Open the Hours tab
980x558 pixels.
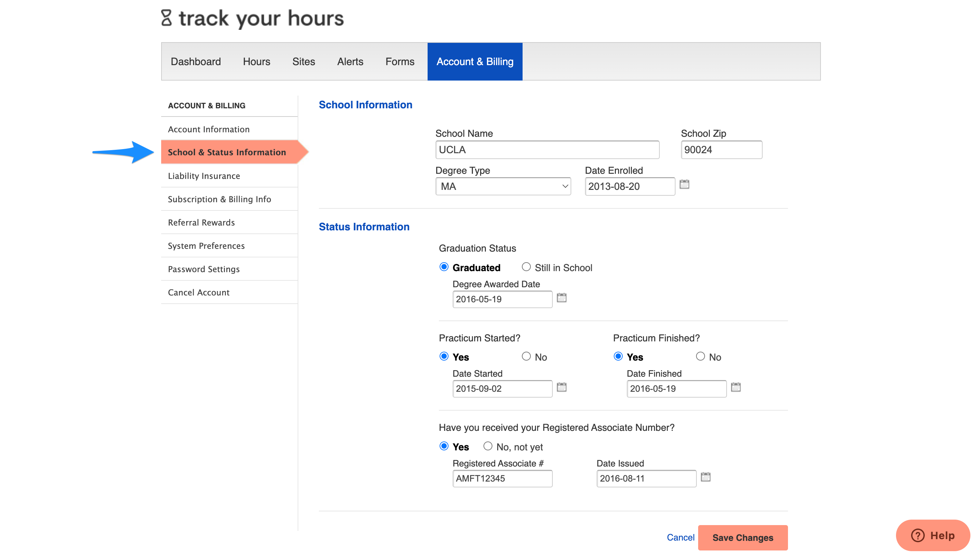[256, 61]
